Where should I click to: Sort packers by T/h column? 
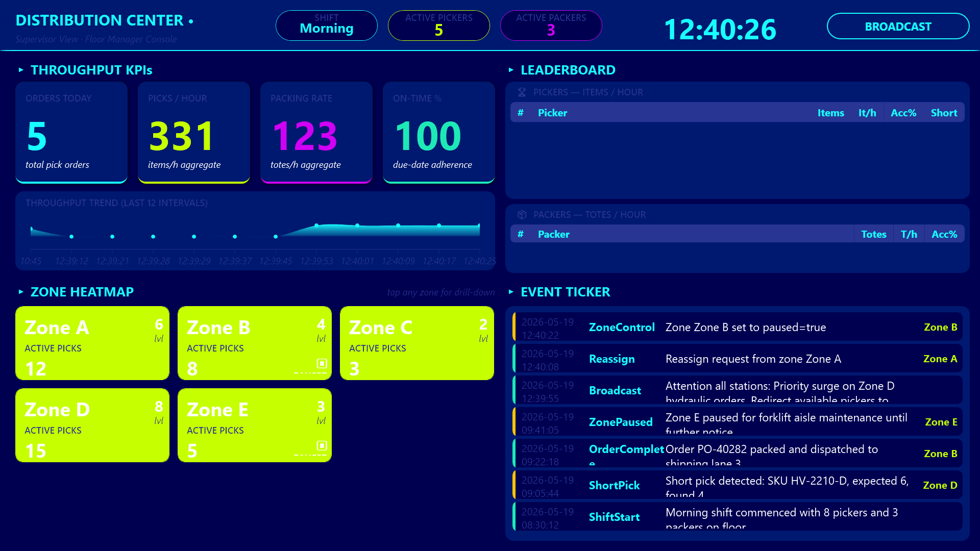pos(909,234)
